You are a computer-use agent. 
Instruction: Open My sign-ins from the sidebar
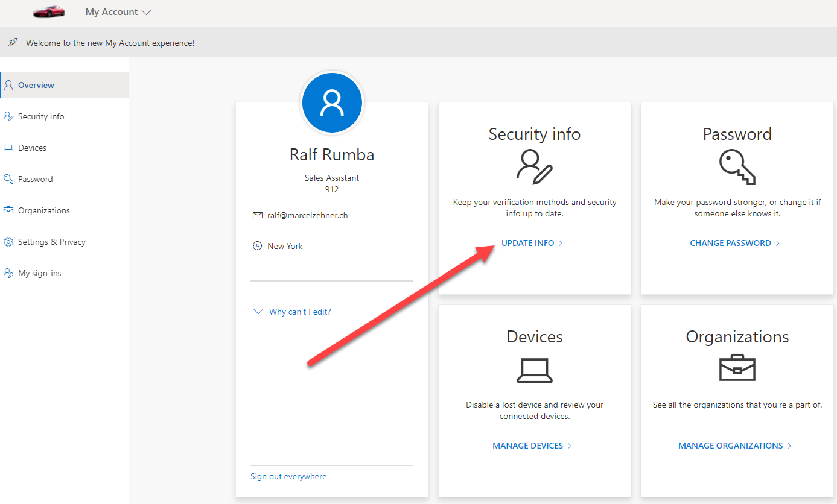point(39,273)
